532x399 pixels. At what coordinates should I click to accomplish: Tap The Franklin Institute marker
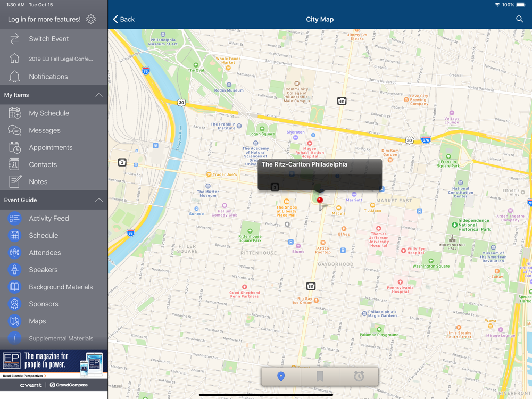239,126
